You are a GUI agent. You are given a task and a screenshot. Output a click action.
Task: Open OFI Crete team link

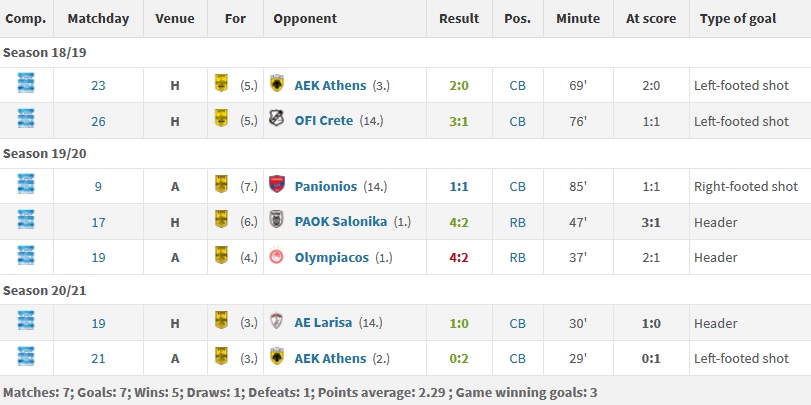coord(324,121)
